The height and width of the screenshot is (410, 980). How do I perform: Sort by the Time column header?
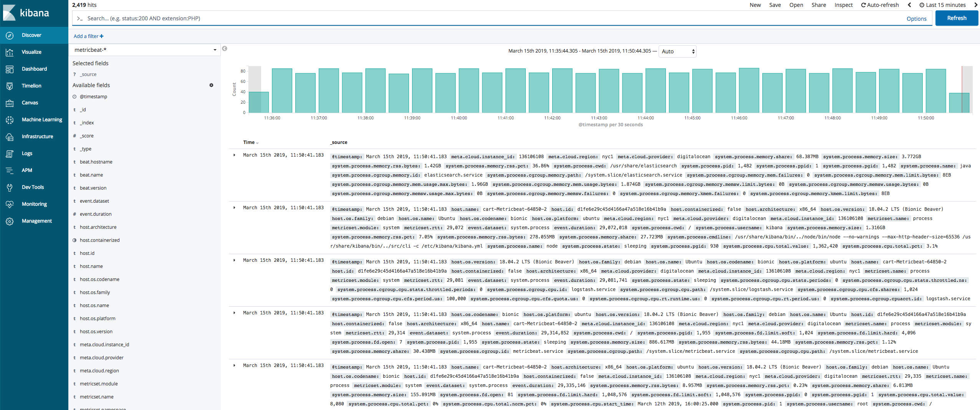coord(251,142)
